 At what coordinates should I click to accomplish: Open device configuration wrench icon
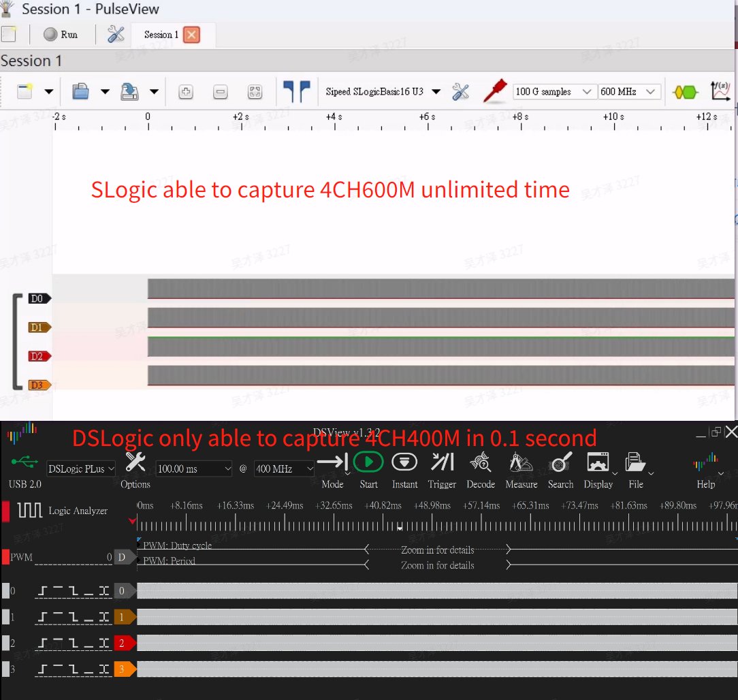460,91
